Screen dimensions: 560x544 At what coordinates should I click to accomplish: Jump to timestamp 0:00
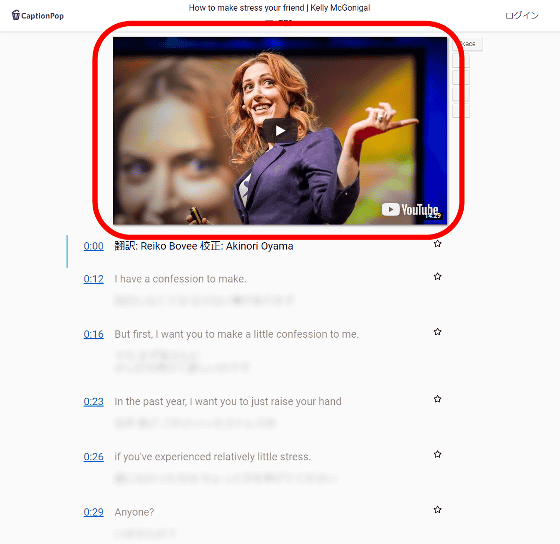pyautogui.click(x=94, y=246)
